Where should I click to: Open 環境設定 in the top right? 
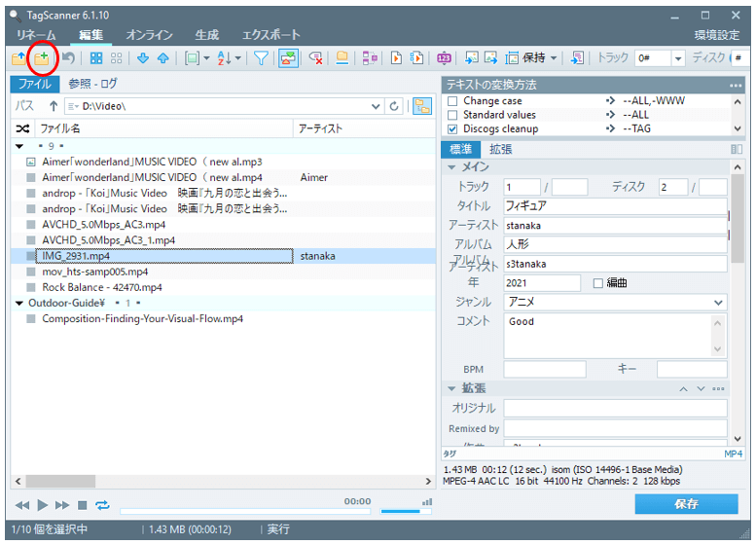coord(716,35)
